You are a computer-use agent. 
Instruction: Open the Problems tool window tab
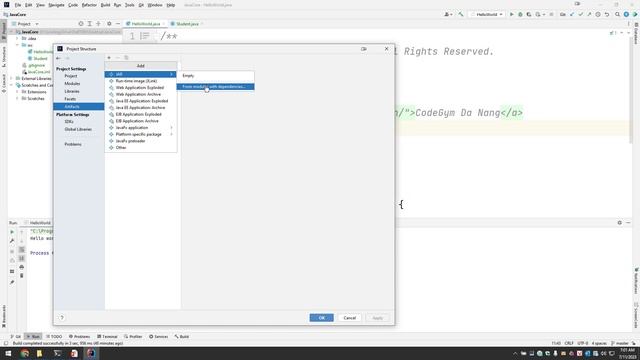(79, 337)
